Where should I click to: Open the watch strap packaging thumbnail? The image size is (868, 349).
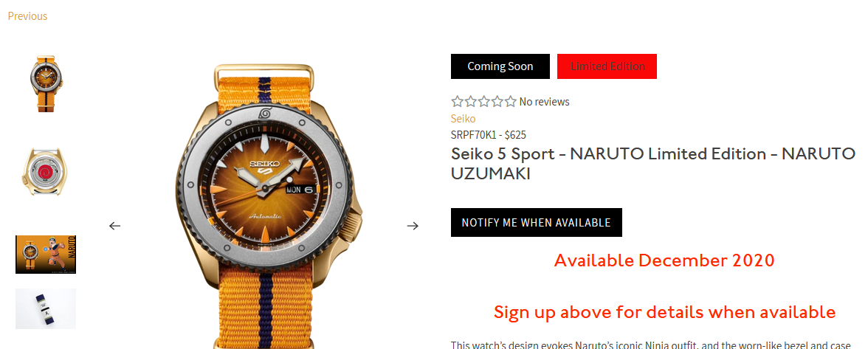pos(46,308)
